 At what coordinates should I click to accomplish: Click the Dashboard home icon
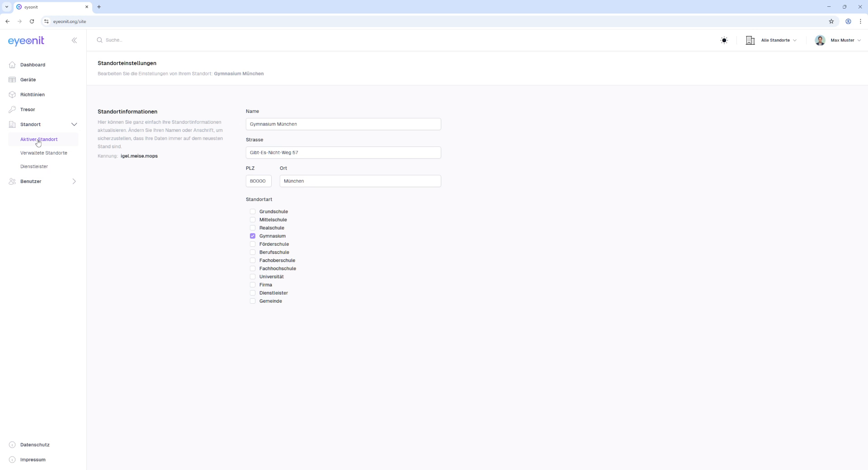[x=12, y=65]
